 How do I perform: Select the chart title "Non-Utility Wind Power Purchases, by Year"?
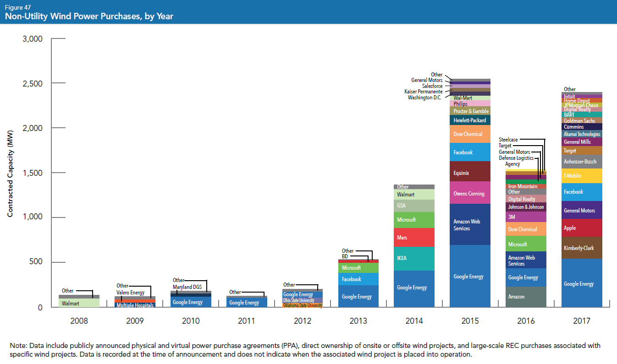click(x=89, y=17)
